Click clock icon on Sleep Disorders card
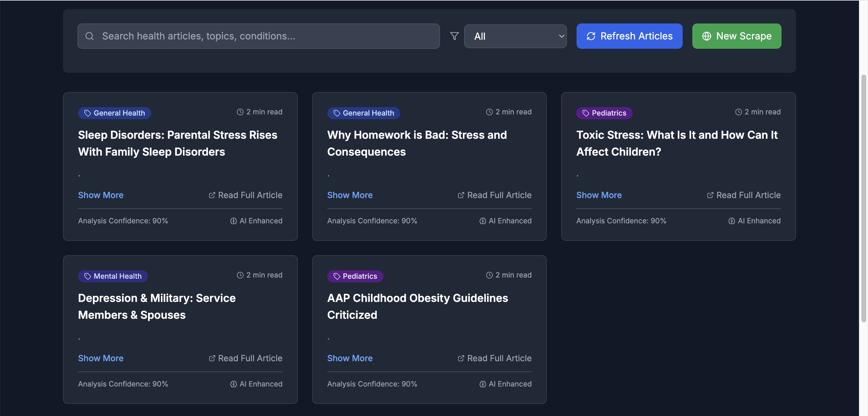The image size is (868, 416). (240, 112)
